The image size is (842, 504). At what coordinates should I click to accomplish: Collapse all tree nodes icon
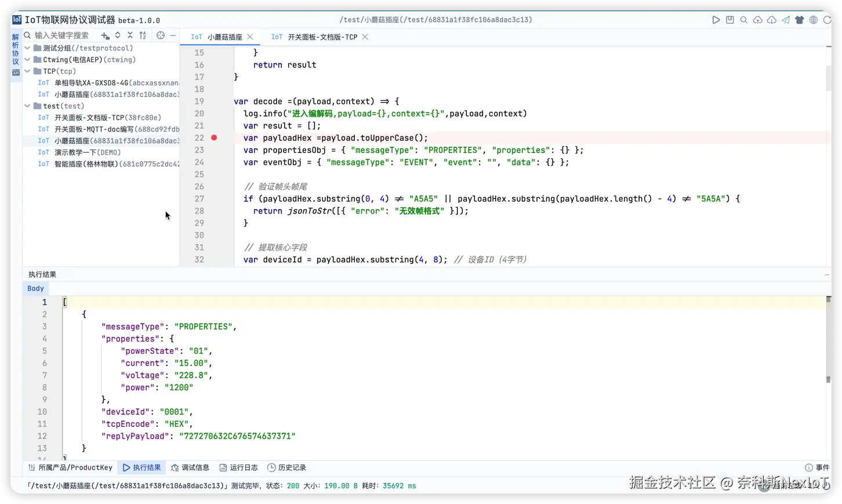tap(130, 35)
